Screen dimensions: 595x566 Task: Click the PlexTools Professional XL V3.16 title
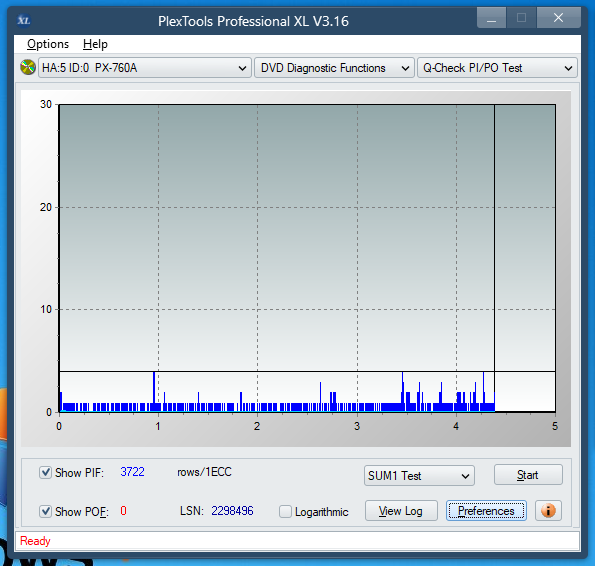pyautogui.click(x=253, y=21)
